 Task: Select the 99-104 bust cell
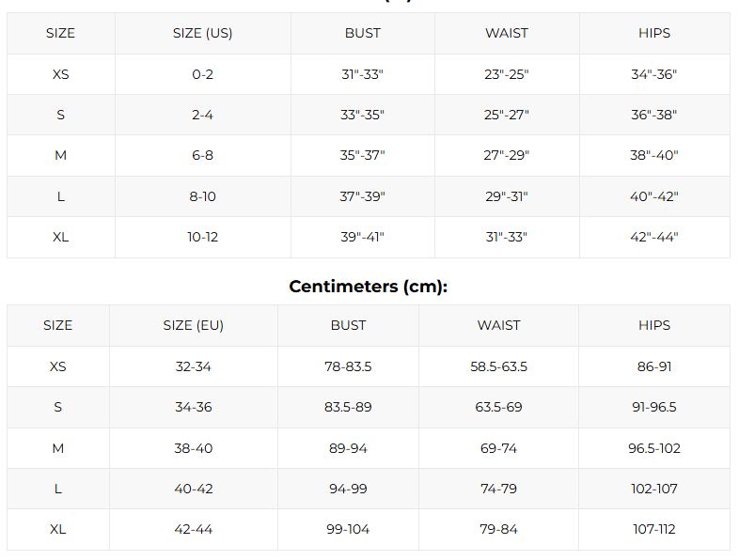click(x=348, y=529)
